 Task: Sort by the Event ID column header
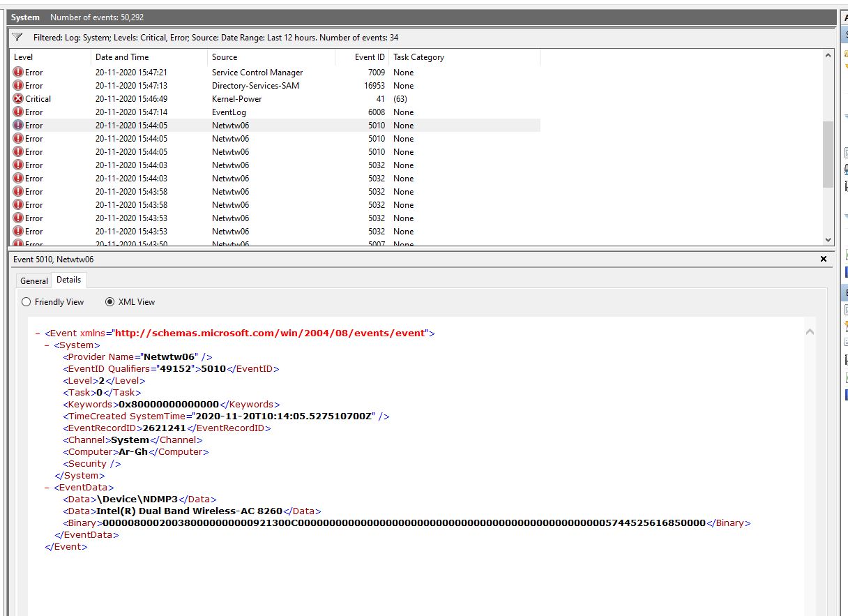pos(362,57)
